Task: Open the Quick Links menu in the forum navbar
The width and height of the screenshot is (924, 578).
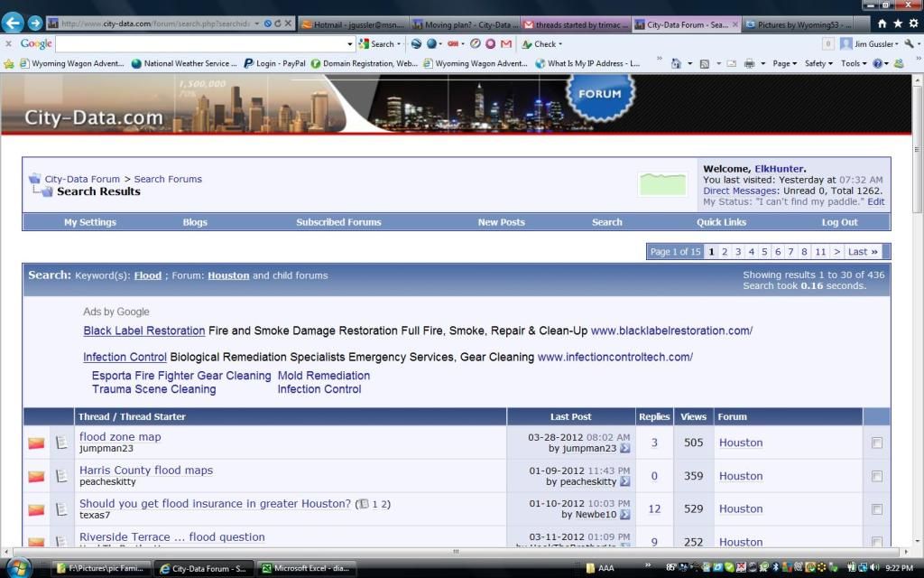Action: click(721, 222)
